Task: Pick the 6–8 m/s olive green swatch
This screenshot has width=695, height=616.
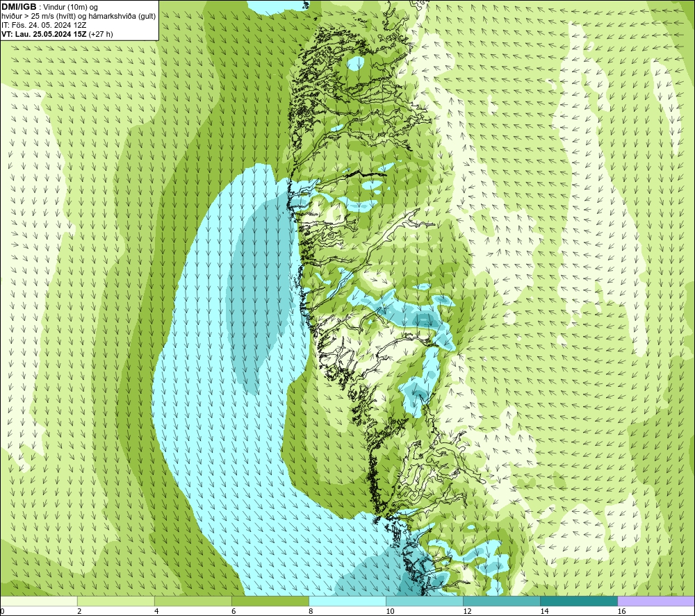Action: point(270,601)
